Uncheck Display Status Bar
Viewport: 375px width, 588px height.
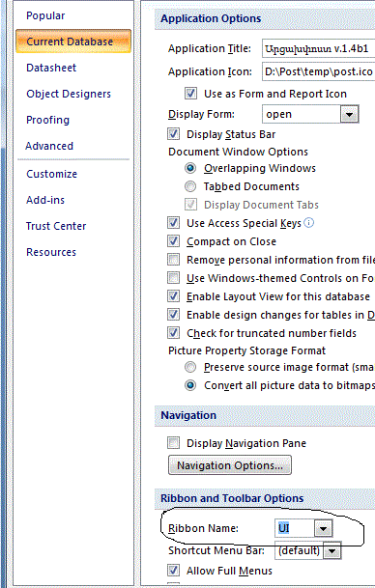[x=173, y=134]
